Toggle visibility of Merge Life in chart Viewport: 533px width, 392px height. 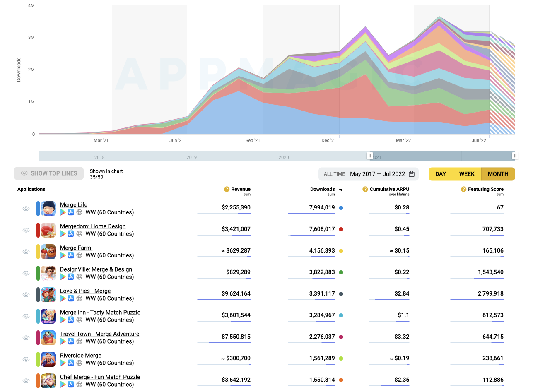point(26,209)
